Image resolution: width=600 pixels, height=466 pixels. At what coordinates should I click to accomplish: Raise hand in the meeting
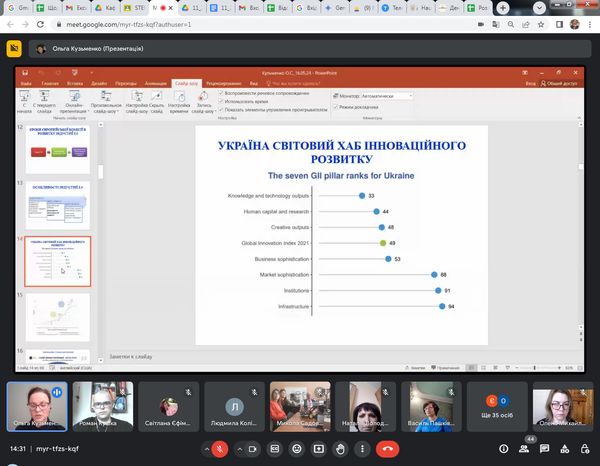pos(340,448)
